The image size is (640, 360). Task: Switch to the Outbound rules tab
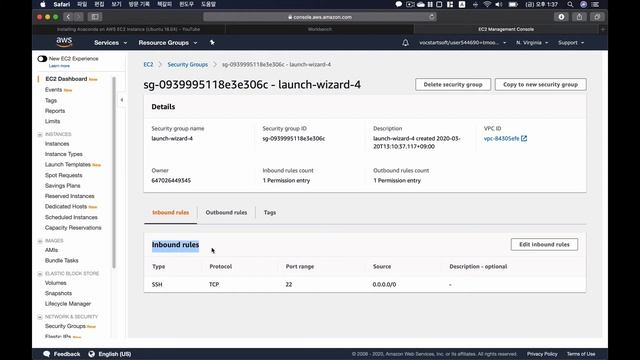coord(226,212)
